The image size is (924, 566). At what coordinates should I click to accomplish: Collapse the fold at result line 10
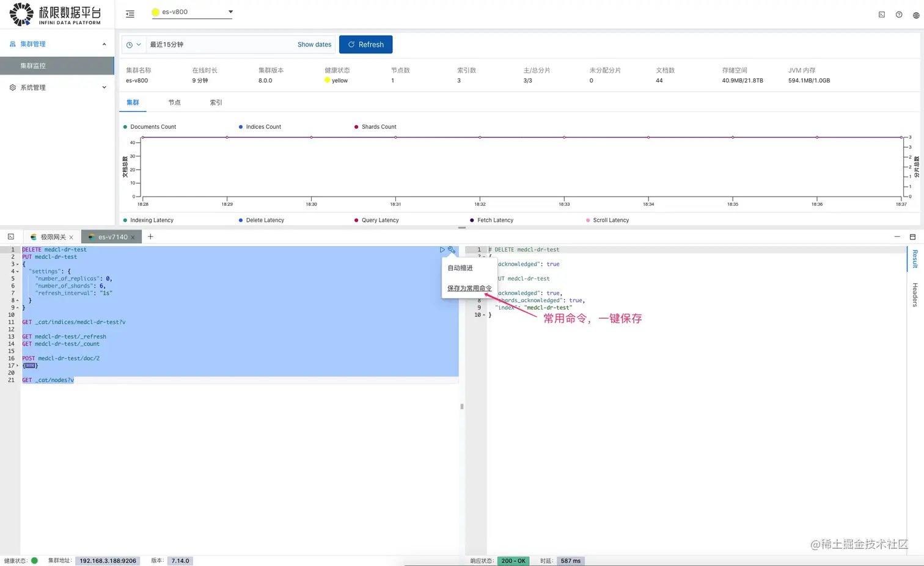click(484, 315)
